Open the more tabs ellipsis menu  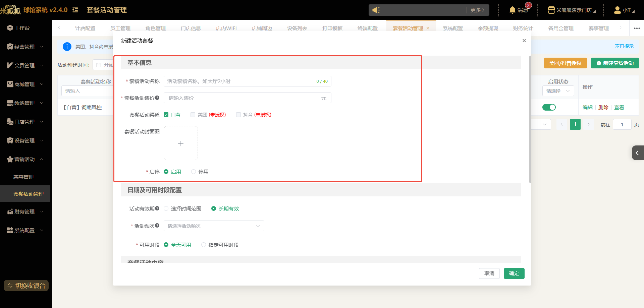pyautogui.click(x=637, y=28)
